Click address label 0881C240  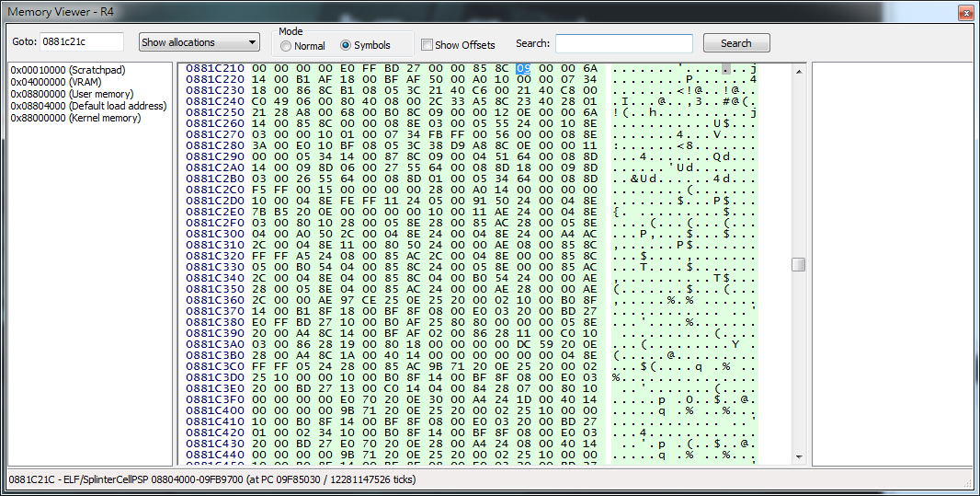pos(215,101)
